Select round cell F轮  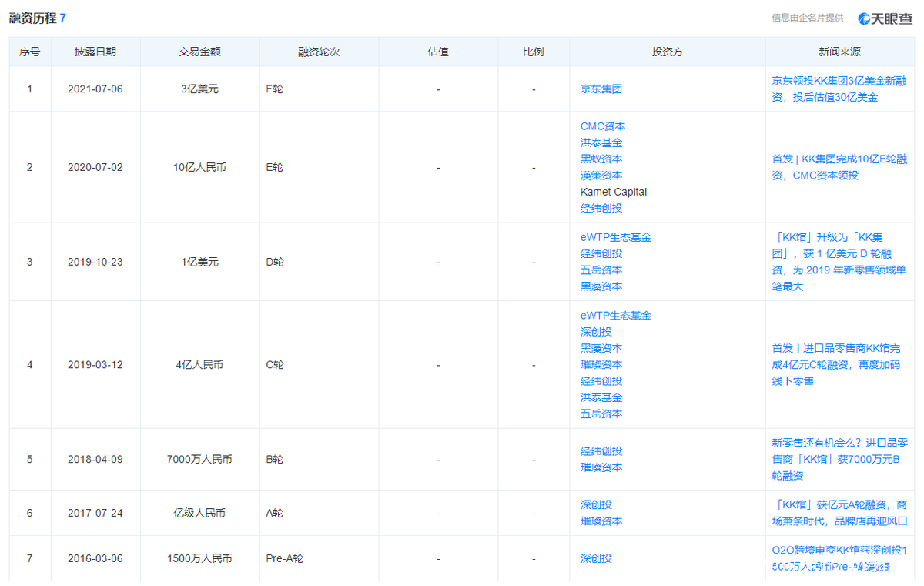274,89
